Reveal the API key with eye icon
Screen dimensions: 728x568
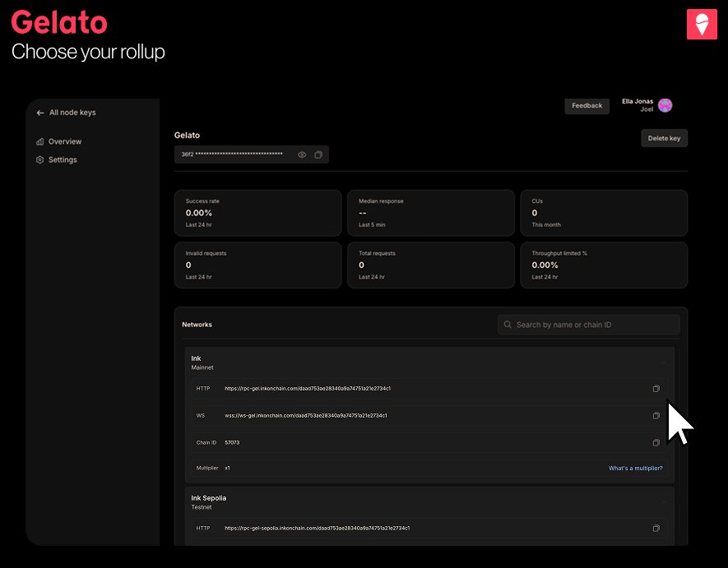point(302,155)
